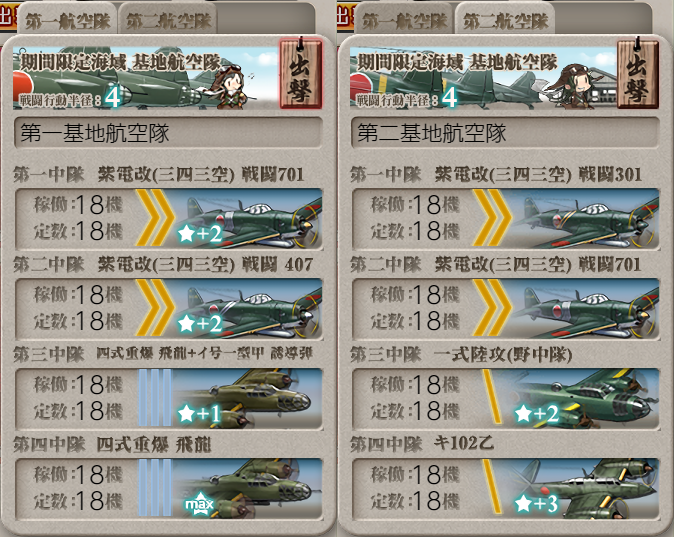Click the second base's 戦闘701 fighter image
The height and width of the screenshot is (537, 674).
(585, 309)
